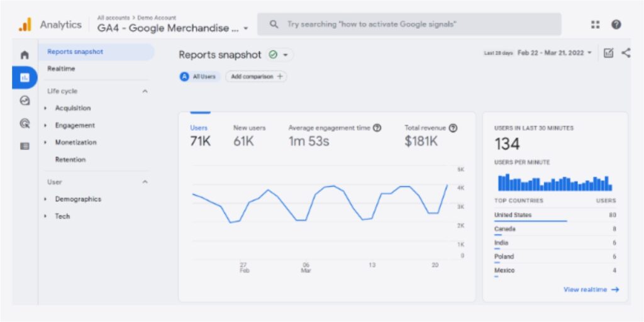Click the Poland country row
Viewport: 644px width, 322px height.
(x=555, y=257)
